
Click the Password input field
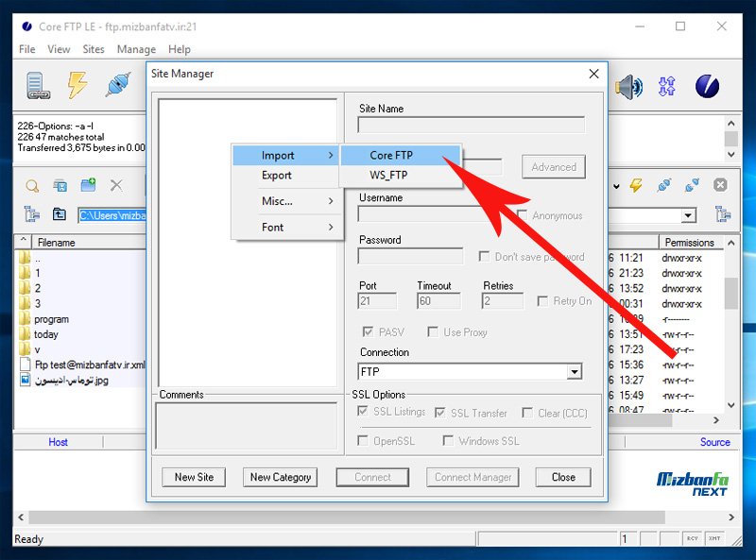coord(410,256)
